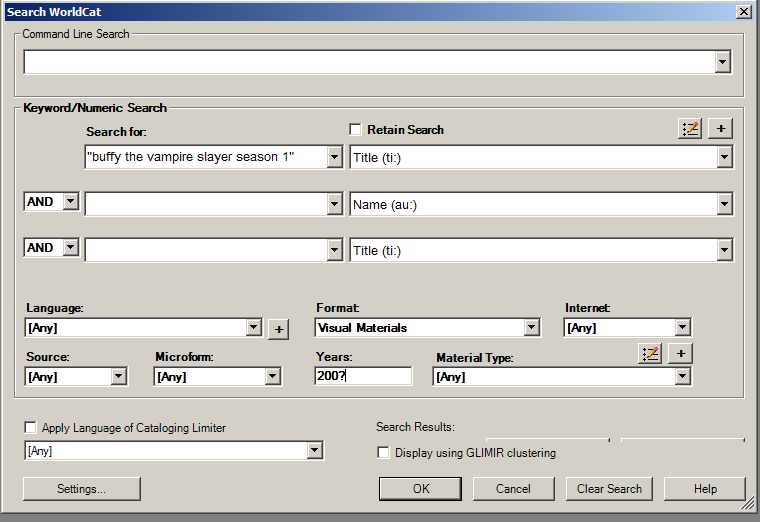Expand the Command Line Search dropdown
760x522 pixels.
pos(723,62)
